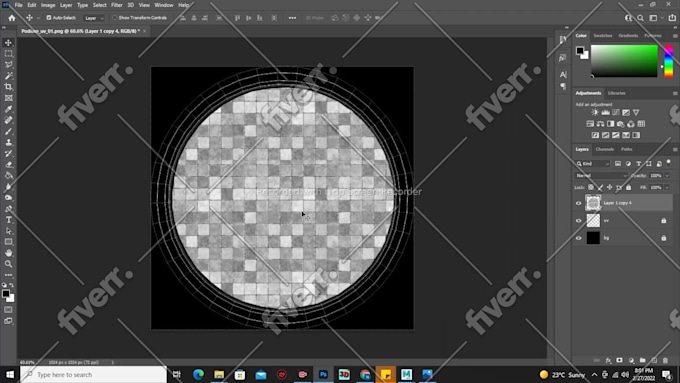Image resolution: width=680 pixels, height=383 pixels.
Task: Select the Magic Wand tool
Action: (x=8, y=76)
